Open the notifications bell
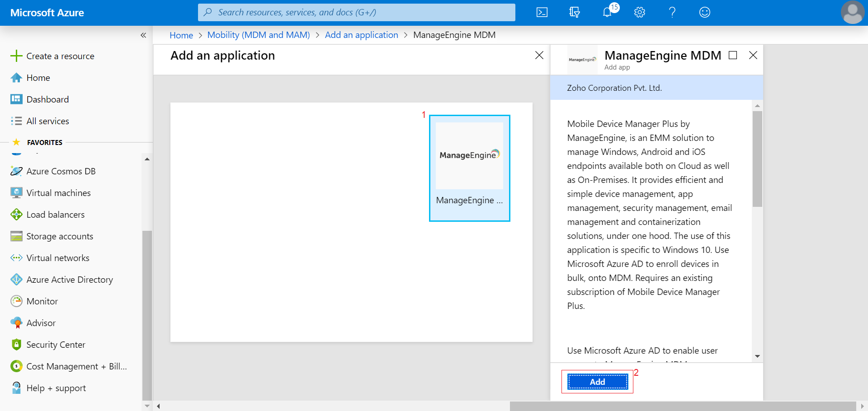 point(607,12)
